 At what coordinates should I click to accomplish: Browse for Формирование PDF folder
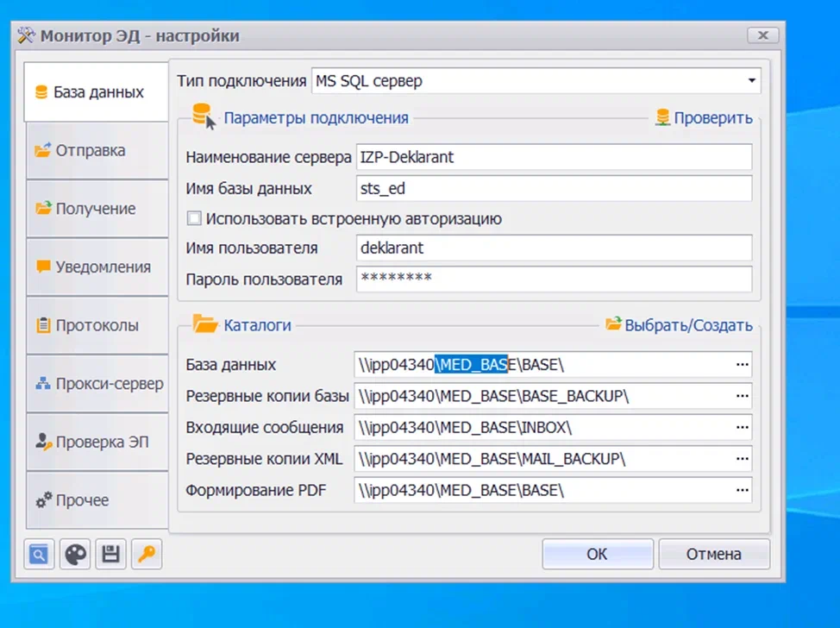pyautogui.click(x=742, y=490)
